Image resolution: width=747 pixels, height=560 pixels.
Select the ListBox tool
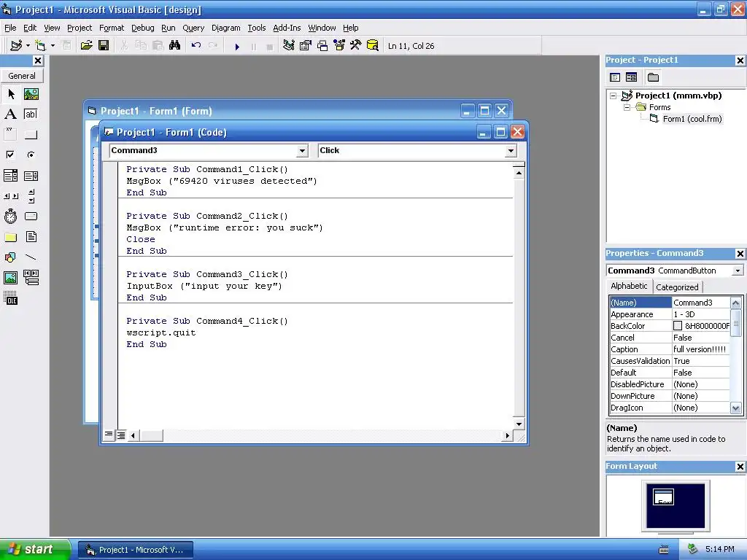(x=31, y=176)
